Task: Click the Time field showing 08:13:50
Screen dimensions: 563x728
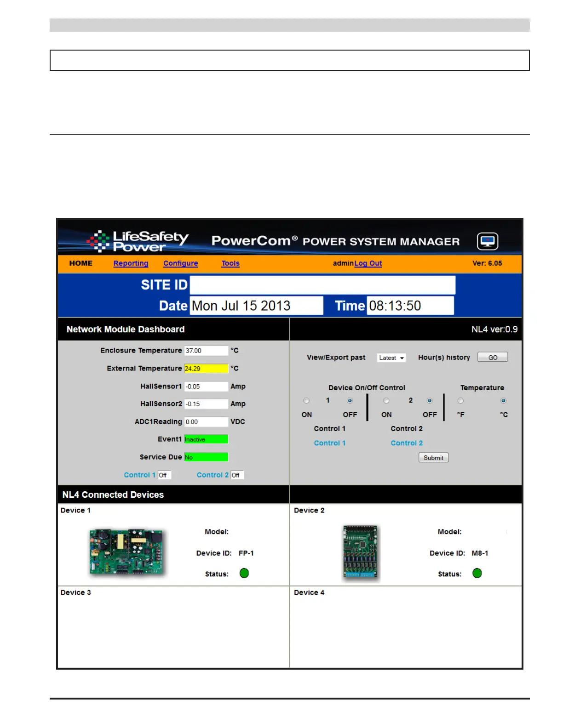Action: 410,306
